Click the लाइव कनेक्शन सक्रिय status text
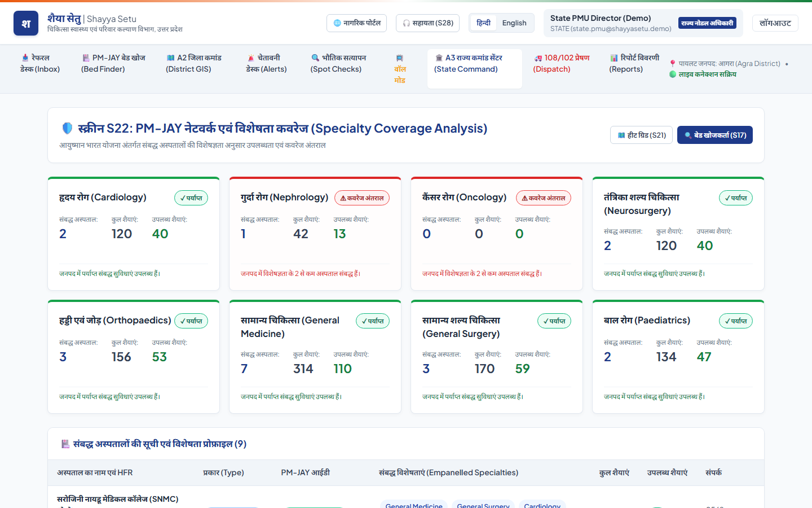 [707, 74]
